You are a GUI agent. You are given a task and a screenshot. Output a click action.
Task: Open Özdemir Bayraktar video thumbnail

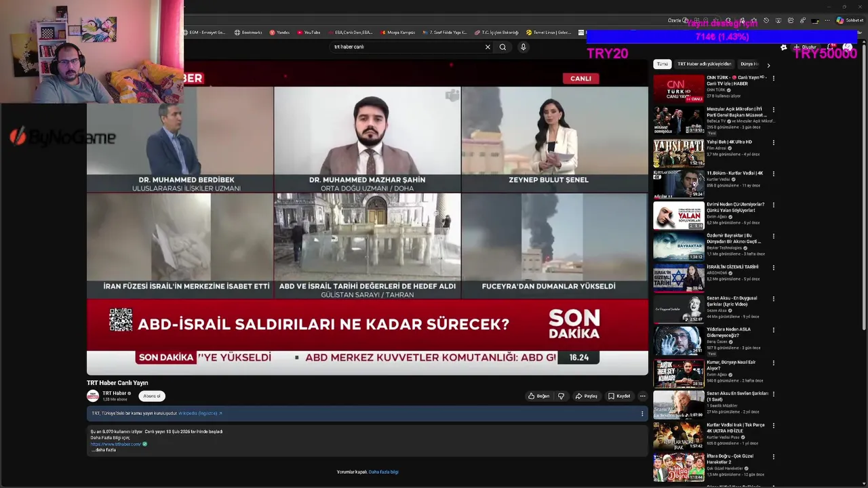coord(679,247)
